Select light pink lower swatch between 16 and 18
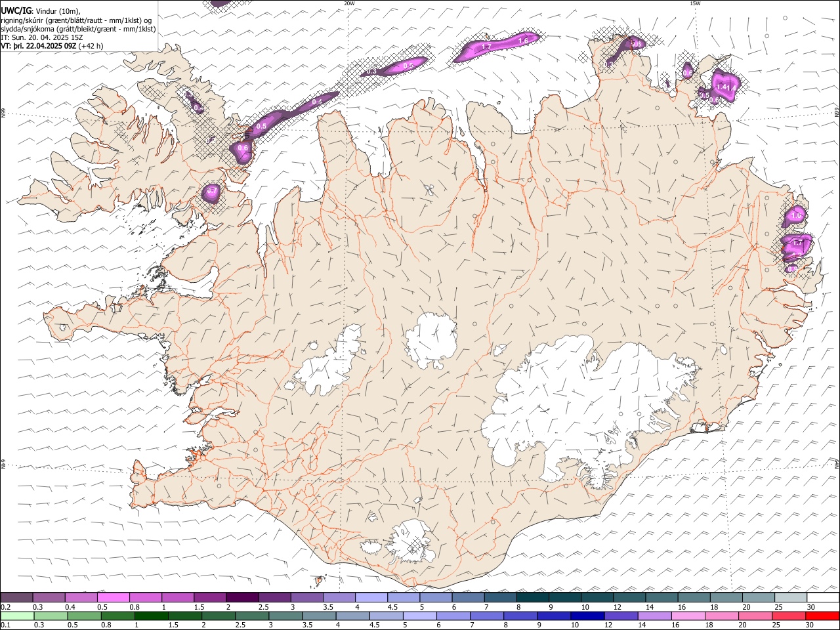 click(687, 616)
